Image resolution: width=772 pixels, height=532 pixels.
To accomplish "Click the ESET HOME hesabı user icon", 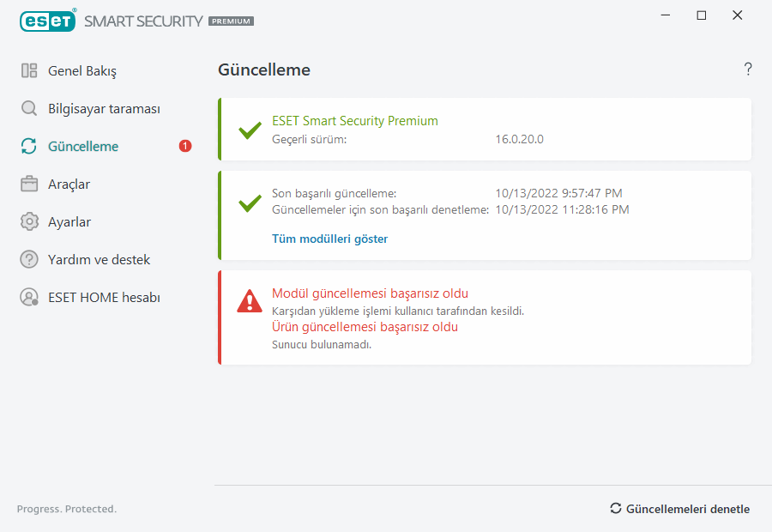I will coord(29,298).
